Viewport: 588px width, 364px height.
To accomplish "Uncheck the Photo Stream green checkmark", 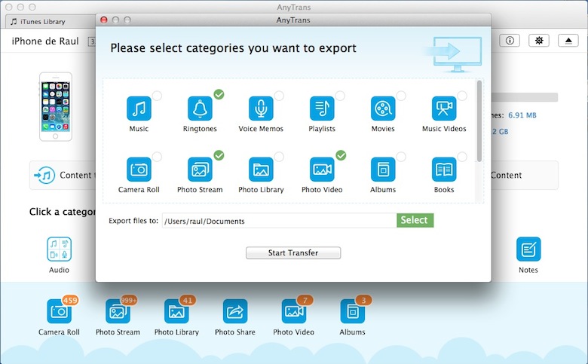I will tap(219, 155).
